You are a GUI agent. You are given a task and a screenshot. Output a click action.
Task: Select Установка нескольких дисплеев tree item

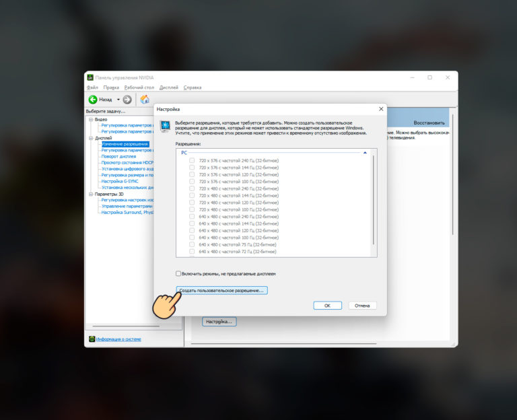click(127, 188)
